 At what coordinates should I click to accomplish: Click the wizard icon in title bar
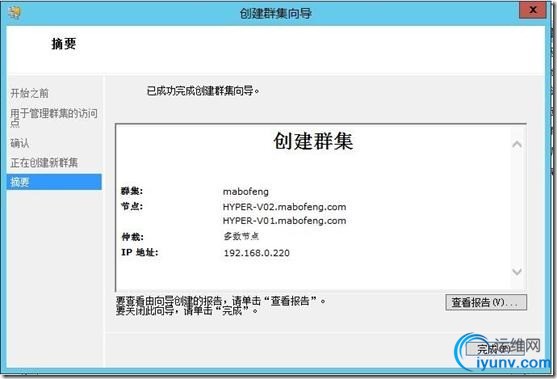point(15,12)
